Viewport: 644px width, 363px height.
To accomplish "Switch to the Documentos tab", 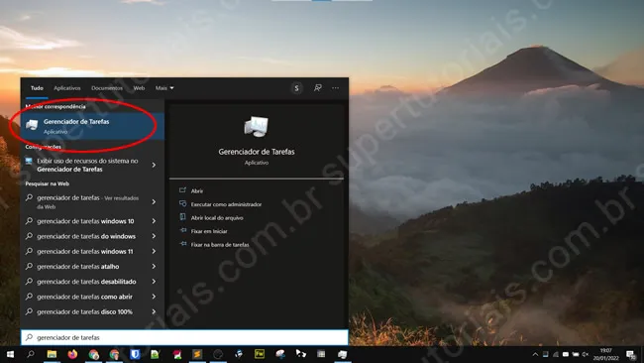I will (x=107, y=88).
